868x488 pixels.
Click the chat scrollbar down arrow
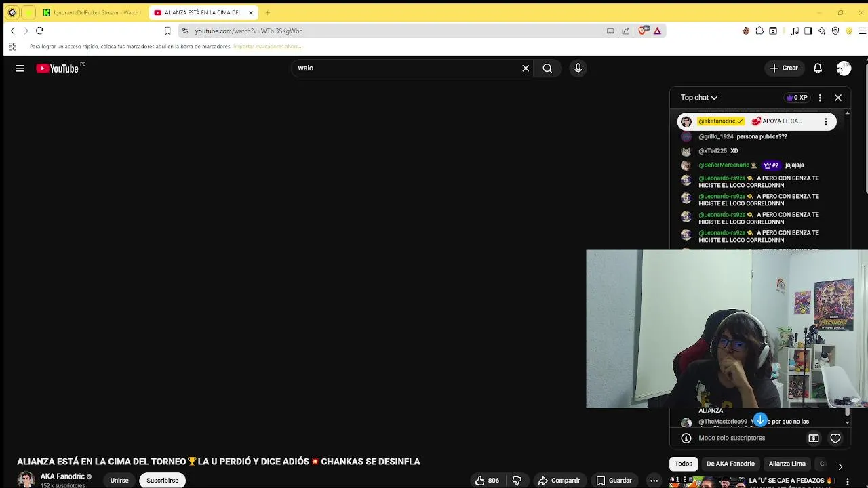[x=847, y=422]
